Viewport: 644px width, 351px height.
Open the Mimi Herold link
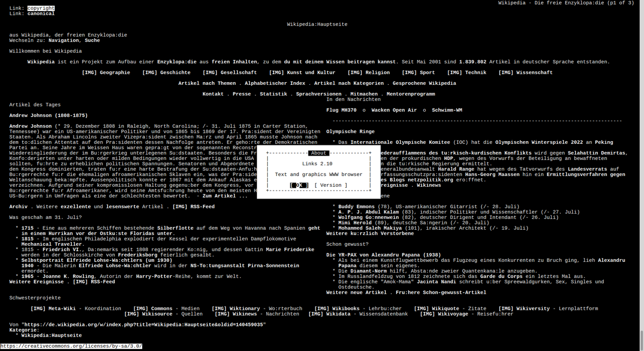355,223
